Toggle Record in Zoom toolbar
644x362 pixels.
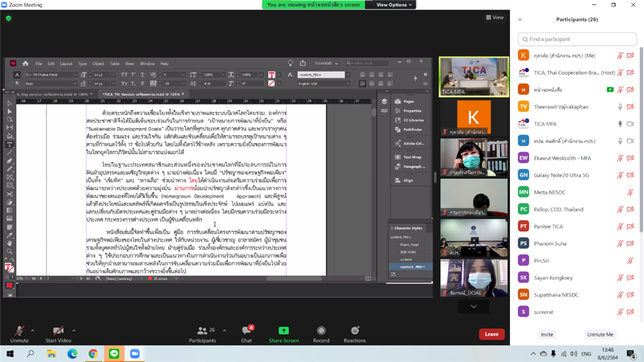coord(321,334)
